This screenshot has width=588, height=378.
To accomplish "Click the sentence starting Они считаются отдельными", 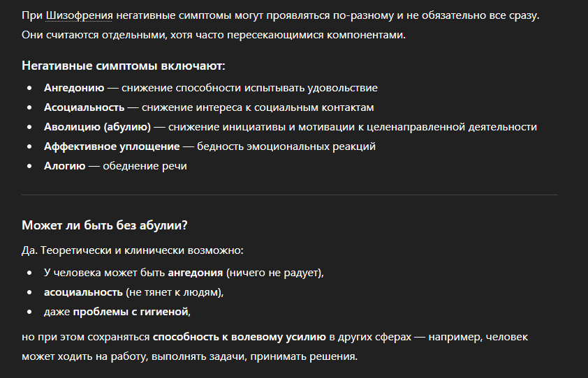I will pos(214,35).
